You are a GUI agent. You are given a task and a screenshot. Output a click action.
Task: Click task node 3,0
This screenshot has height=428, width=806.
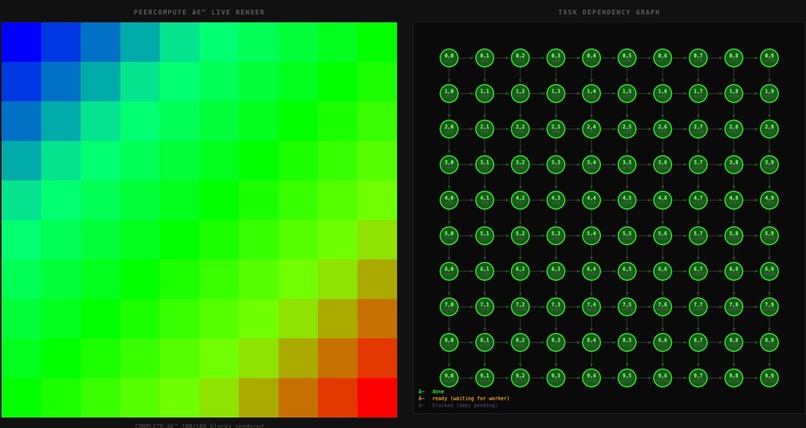[x=449, y=164]
